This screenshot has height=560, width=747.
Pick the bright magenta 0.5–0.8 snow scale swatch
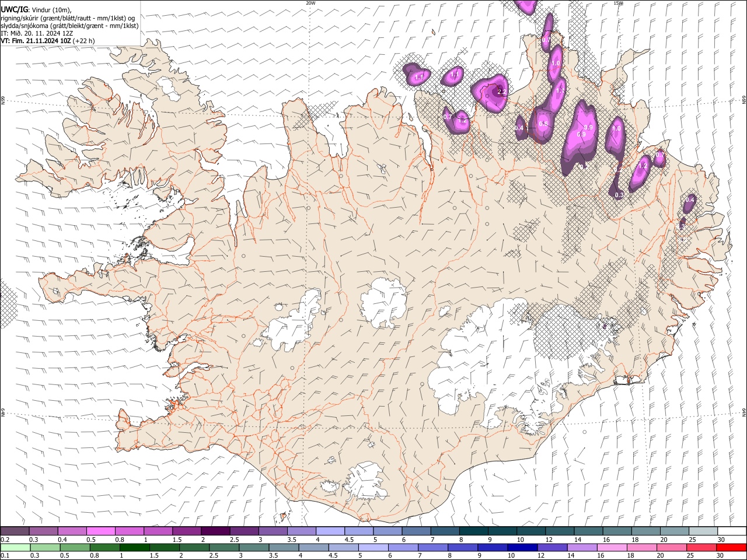(100, 531)
